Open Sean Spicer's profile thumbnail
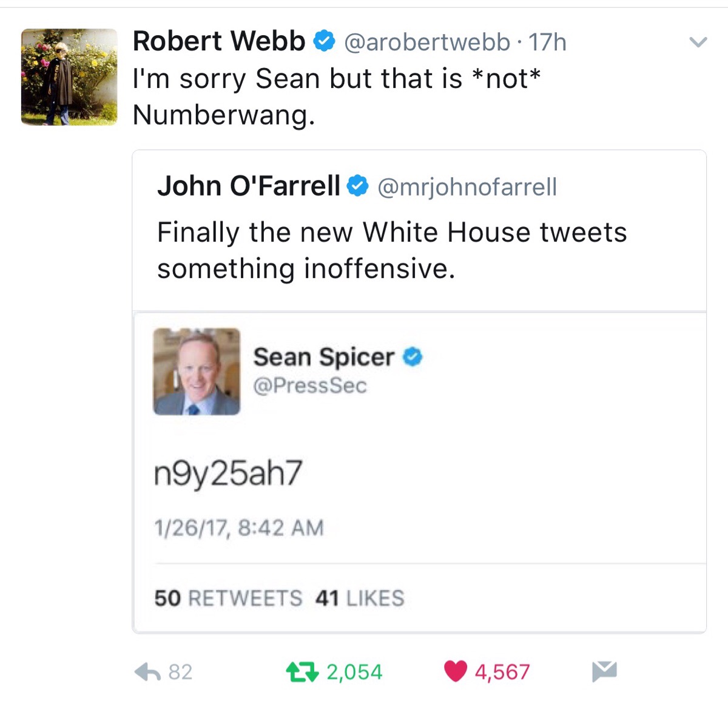The image size is (728, 703). tap(196, 370)
